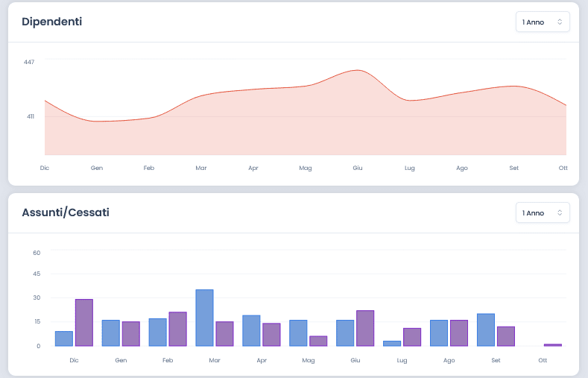The image size is (588, 378).
Task: Open the Assunti/Cessati '1 Anno' period dropdown
Action: (543, 212)
